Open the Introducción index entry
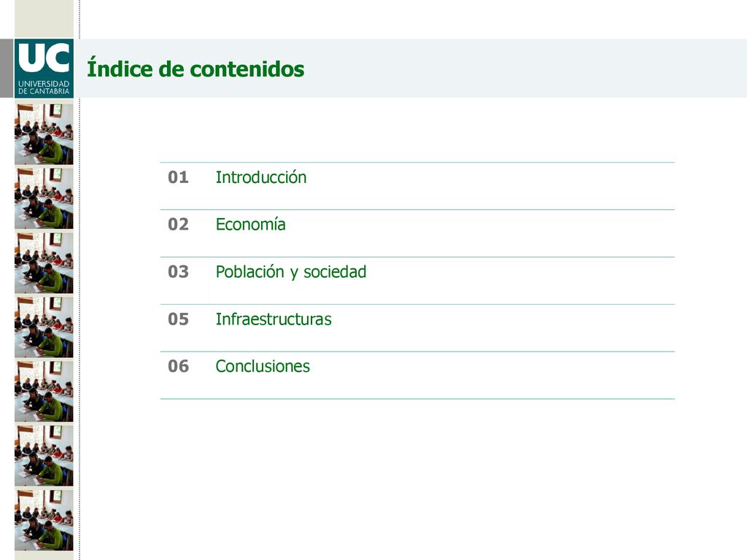Screen dimensions: 747x560 [x=261, y=177]
